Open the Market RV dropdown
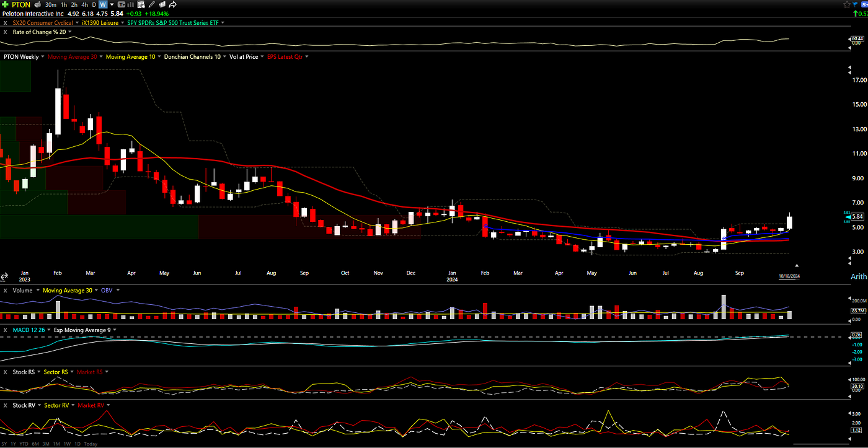 pos(108,405)
